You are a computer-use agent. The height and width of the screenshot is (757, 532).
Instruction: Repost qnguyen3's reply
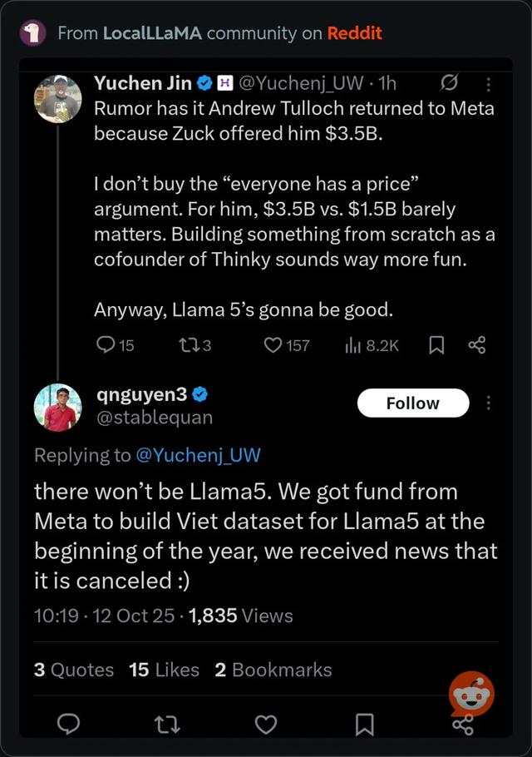[x=167, y=725]
